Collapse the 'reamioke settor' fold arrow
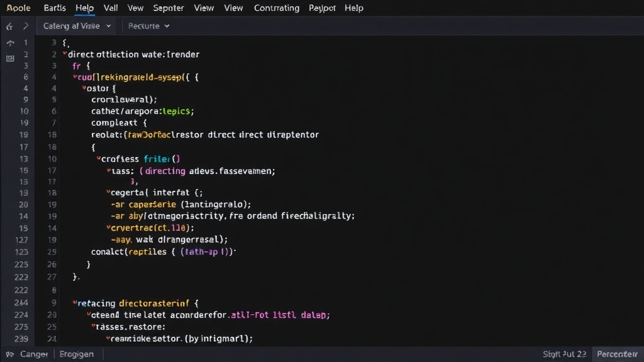 click(x=108, y=338)
